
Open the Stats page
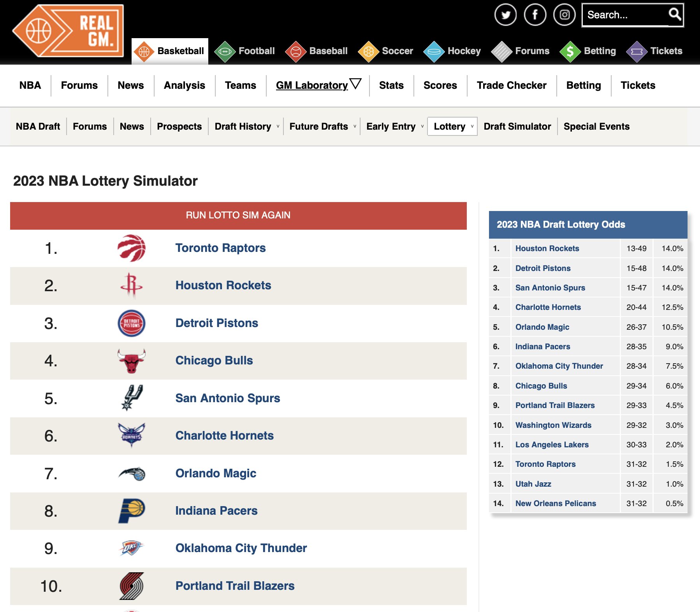coord(391,85)
